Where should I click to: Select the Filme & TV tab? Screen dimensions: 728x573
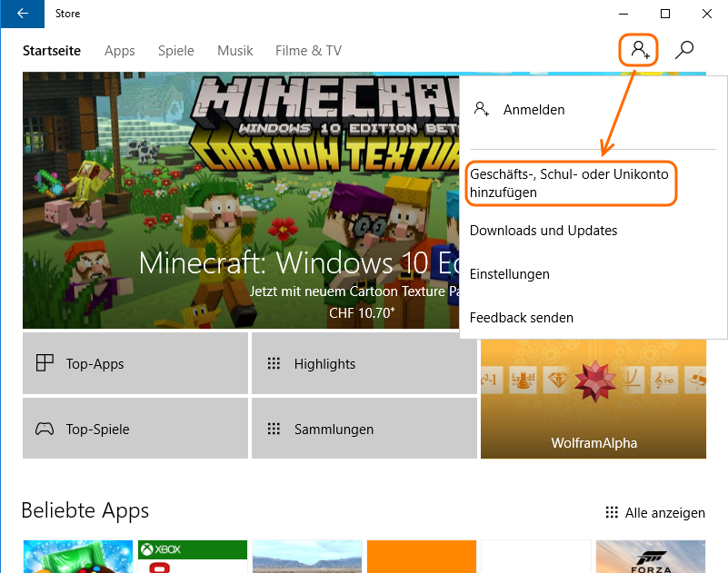click(308, 51)
